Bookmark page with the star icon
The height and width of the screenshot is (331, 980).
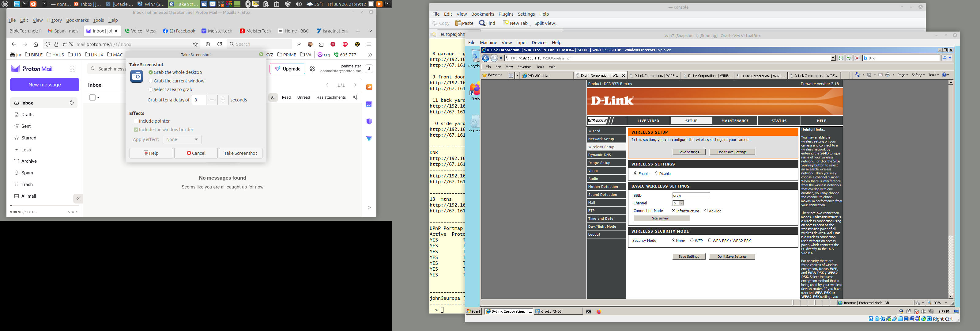[x=195, y=44]
